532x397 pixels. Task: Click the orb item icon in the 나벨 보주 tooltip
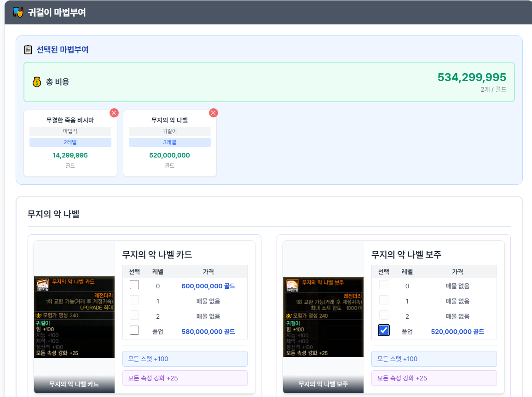292,285
